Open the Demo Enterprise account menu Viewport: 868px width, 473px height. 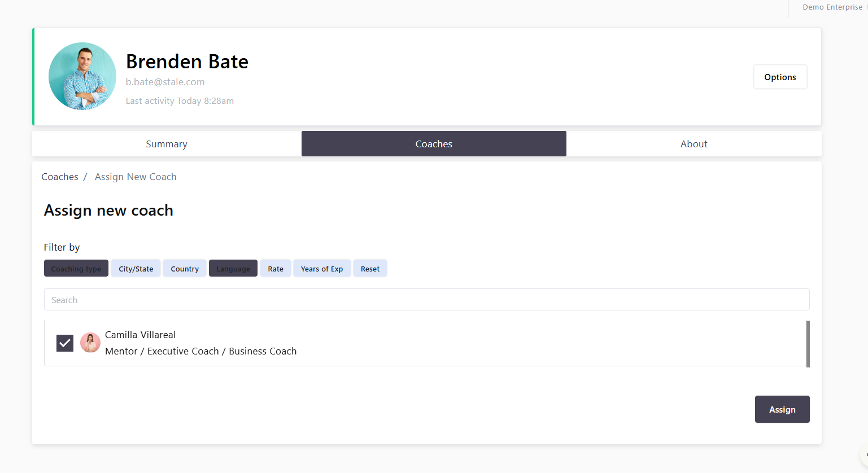[x=832, y=7]
